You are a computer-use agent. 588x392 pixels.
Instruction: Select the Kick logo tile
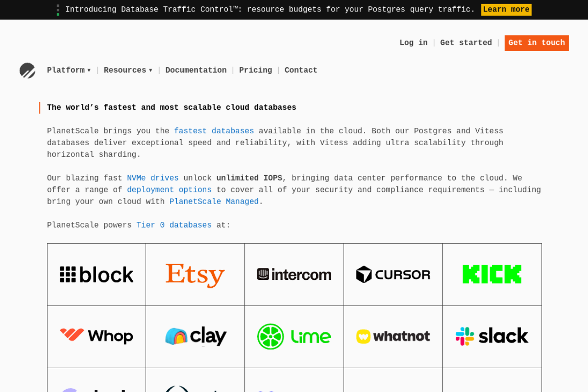[x=492, y=274]
